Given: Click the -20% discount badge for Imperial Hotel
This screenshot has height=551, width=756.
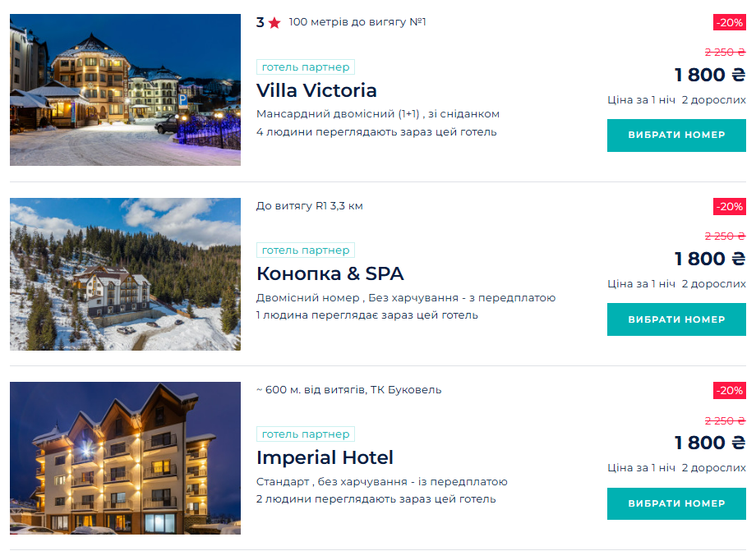Looking at the screenshot, I should click(729, 390).
